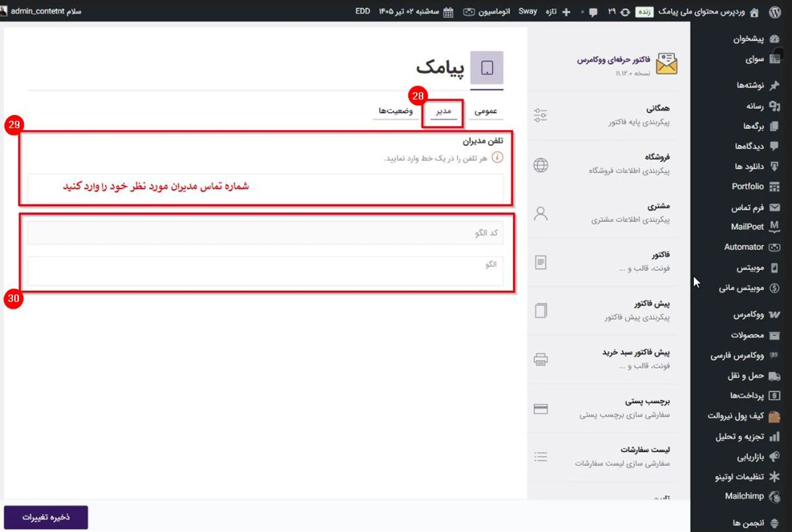This screenshot has width=792, height=532.
Task: Open Sway in admin bar
Action: 528,11
